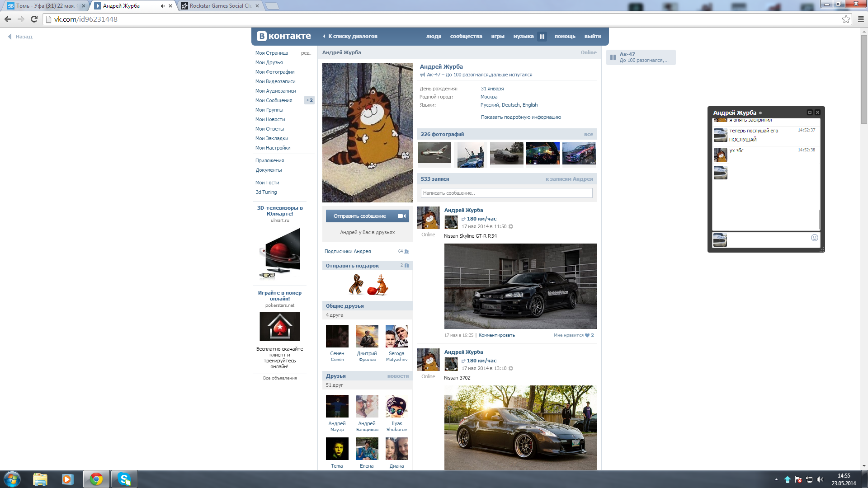Click the Назад link at page left
868x488 pixels.
20,37
